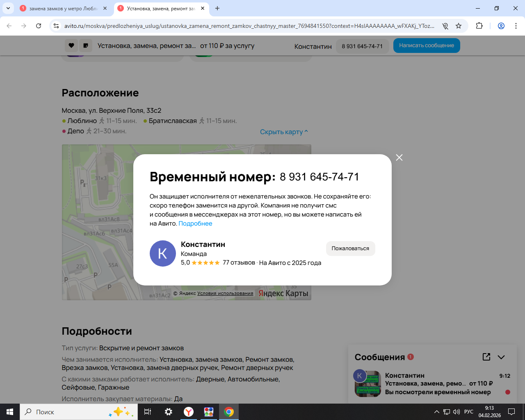Click the address 'Москва, ул. Верхние Поля, 33с2'
The image size is (525, 420).
pyautogui.click(x=112, y=111)
